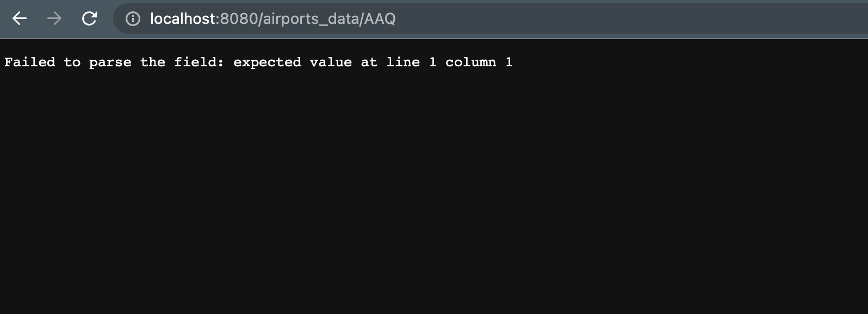Screen dimensions: 868x314
Task: Click the circled info symbol beside the URL
Action: click(132, 19)
